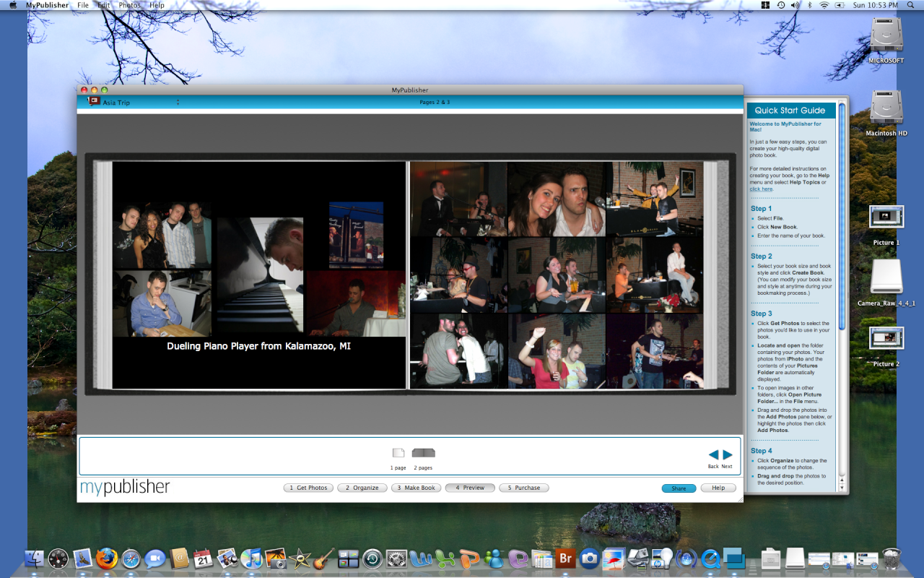Image resolution: width=924 pixels, height=578 pixels.
Task: Go to step 5 Purchase
Action: tap(524, 488)
